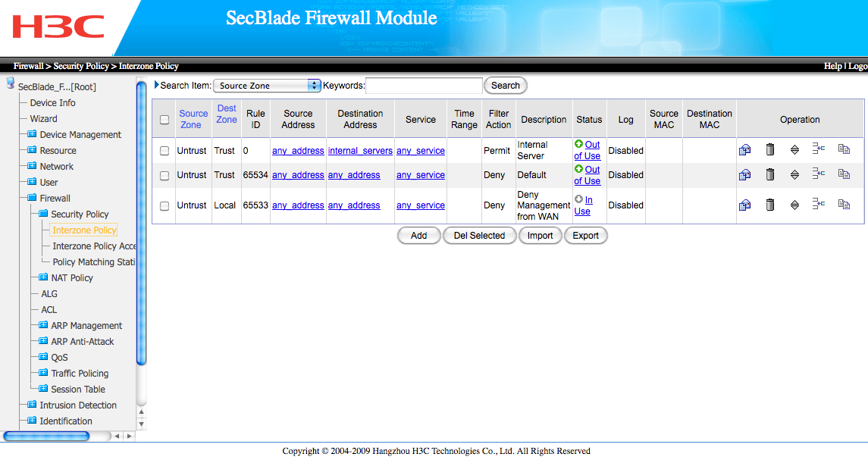Open the Policy Matching Stati… tree item
The height and width of the screenshot is (457, 868).
point(94,262)
